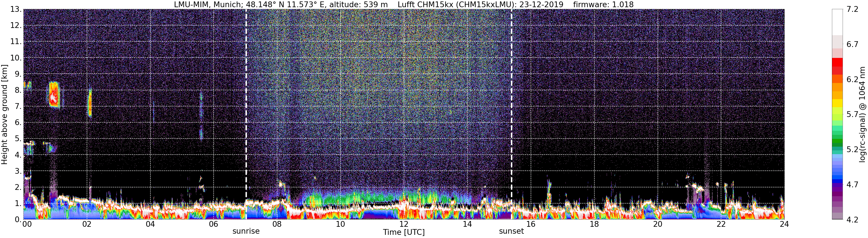Click the x-axis tick label 08

pos(277,224)
